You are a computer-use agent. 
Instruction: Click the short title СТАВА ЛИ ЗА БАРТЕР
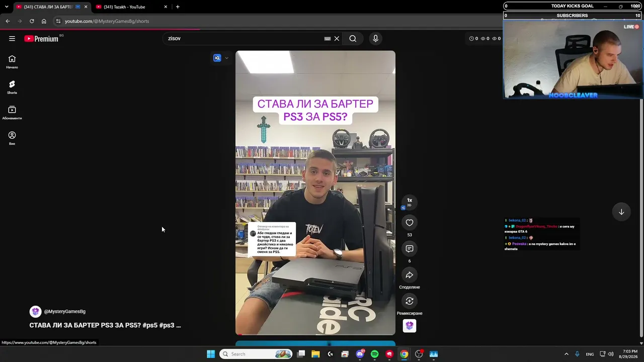(x=105, y=325)
